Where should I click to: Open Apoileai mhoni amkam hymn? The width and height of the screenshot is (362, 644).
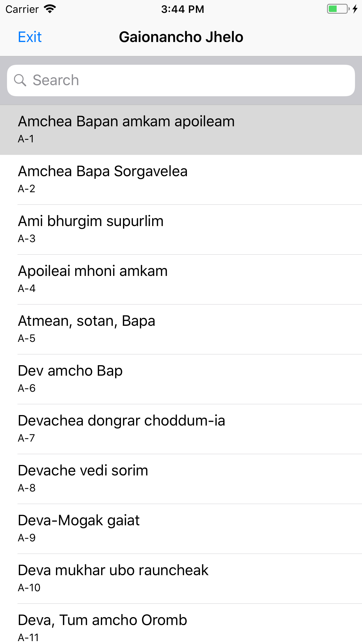tap(181, 279)
